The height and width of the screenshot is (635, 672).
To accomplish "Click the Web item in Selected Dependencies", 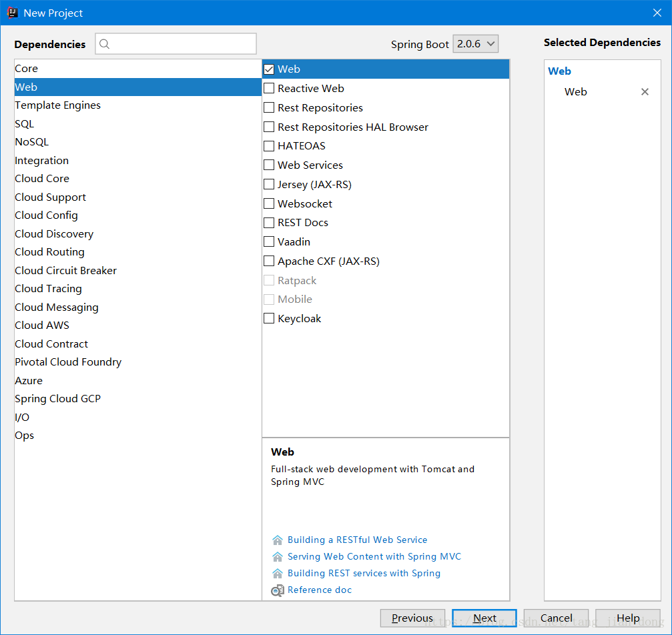I will click(576, 91).
